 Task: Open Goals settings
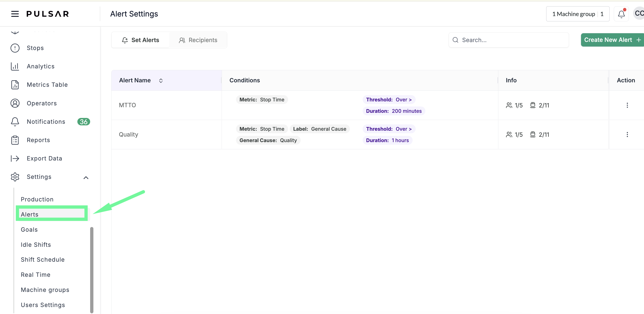pyautogui.click(x=29, y=229)
